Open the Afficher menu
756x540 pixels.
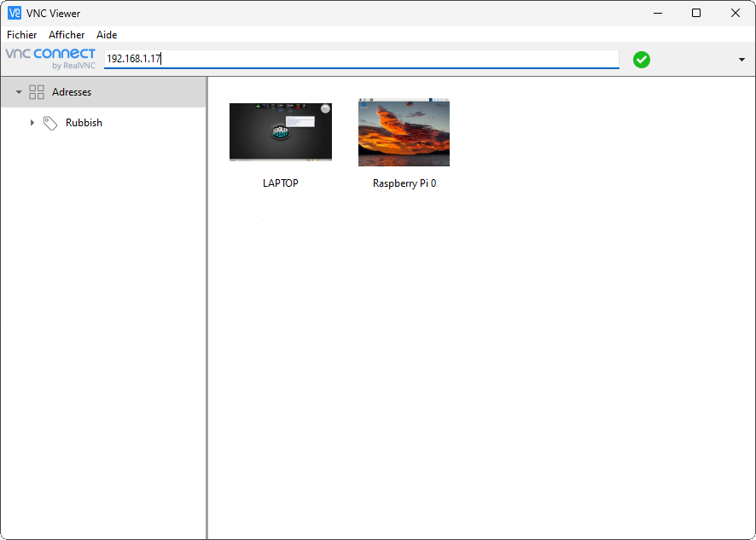pyautogui.click(x=66, y=35)
